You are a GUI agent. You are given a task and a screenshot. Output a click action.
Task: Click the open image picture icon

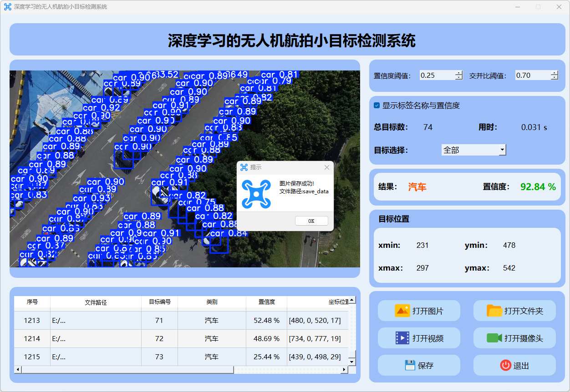click(402, 311)
